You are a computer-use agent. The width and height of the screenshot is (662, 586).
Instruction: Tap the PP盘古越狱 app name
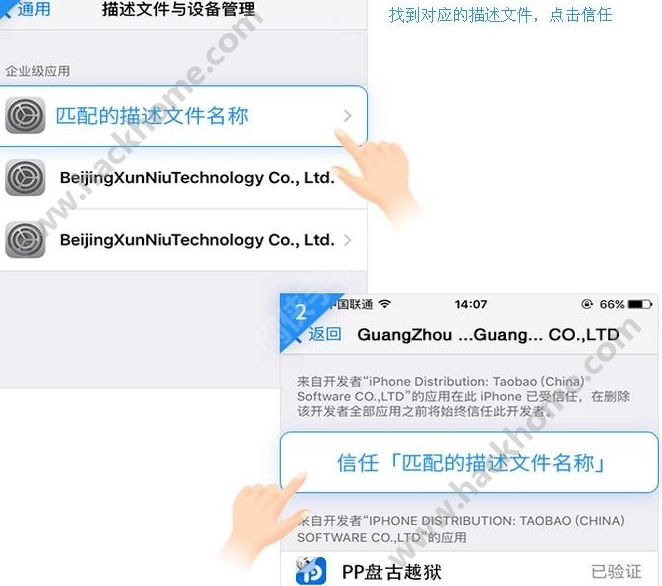[x=391, y=572]
